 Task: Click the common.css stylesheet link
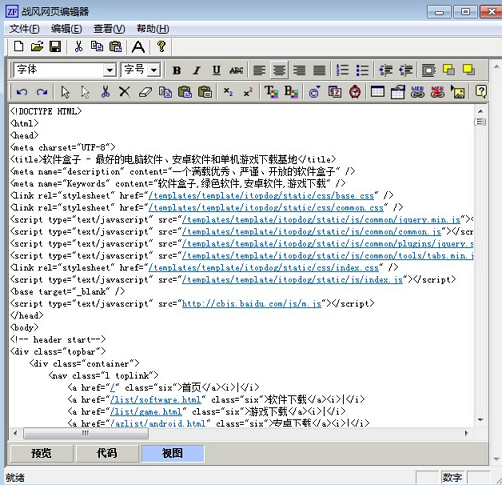[x=266, y=208]
